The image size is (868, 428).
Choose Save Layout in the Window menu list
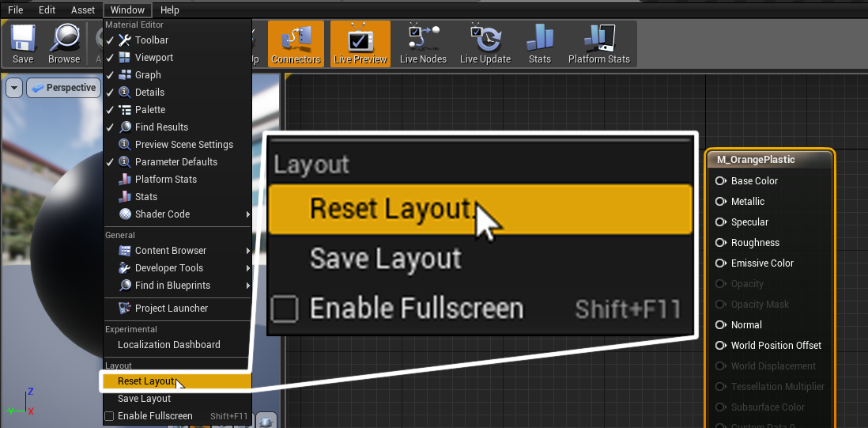(177, 399)
